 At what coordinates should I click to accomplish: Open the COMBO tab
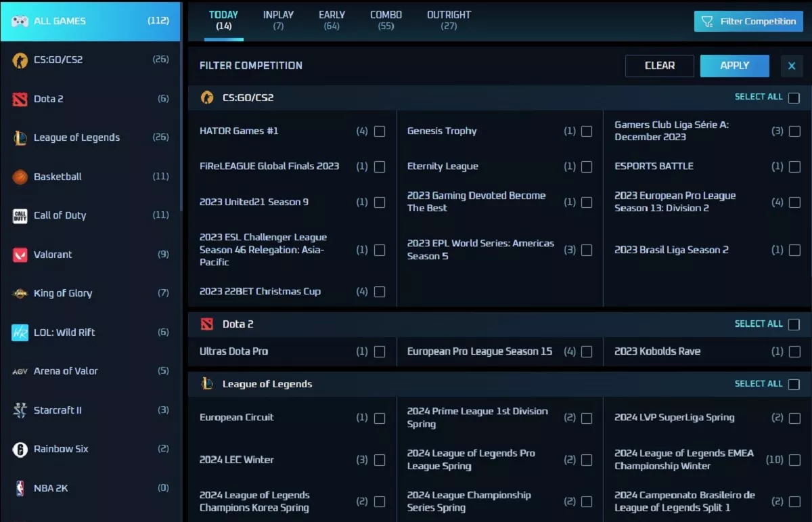(x=386, y=20)
